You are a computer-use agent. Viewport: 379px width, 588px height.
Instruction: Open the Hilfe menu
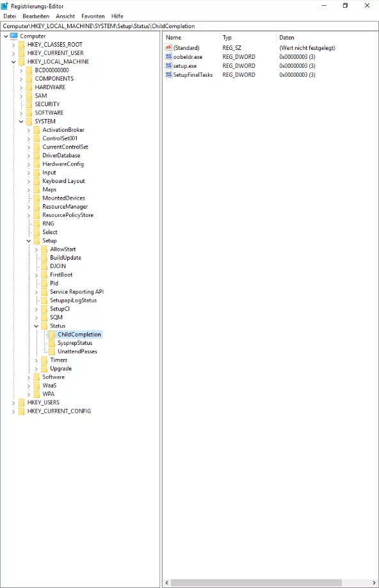tap(117, 16)
